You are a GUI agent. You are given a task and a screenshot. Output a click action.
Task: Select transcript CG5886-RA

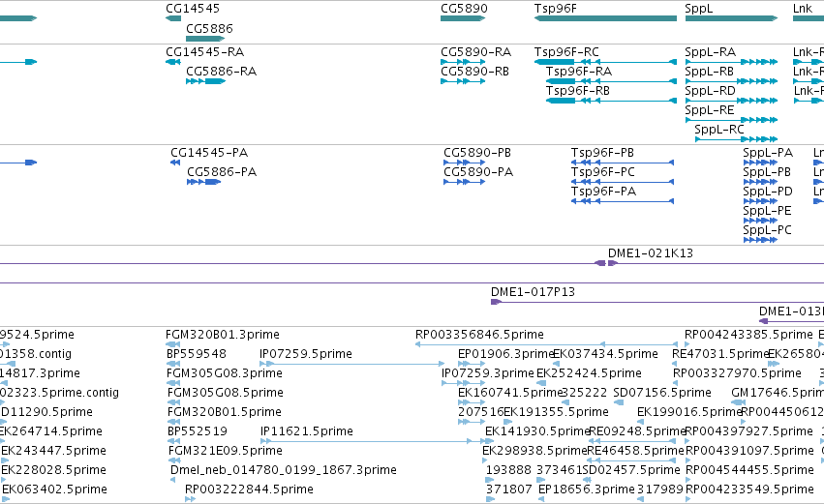point(221,72)
